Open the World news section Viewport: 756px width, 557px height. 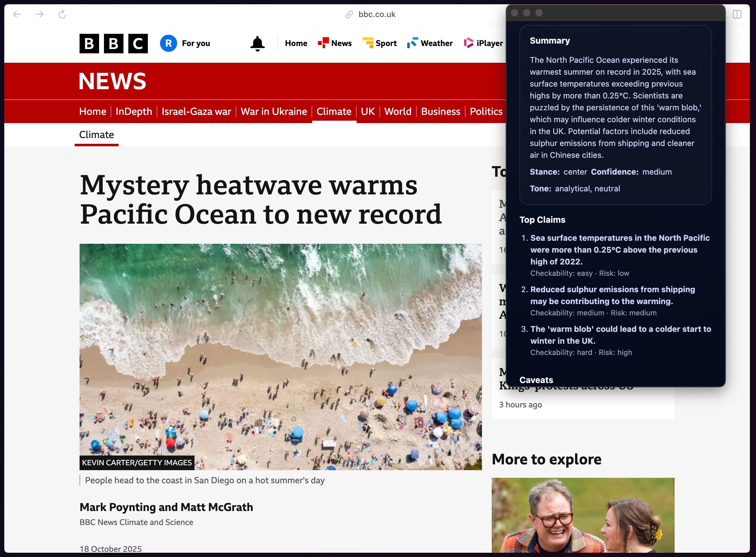point(398,111)
